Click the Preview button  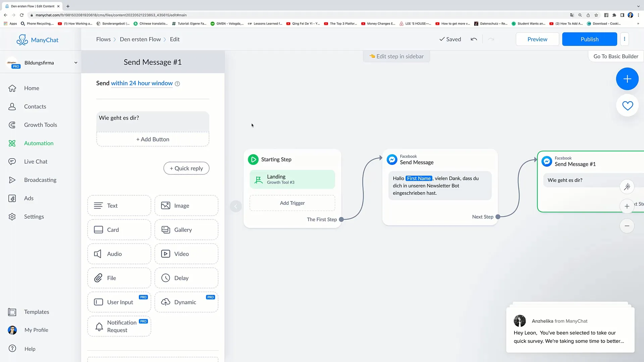coord(537,39)
